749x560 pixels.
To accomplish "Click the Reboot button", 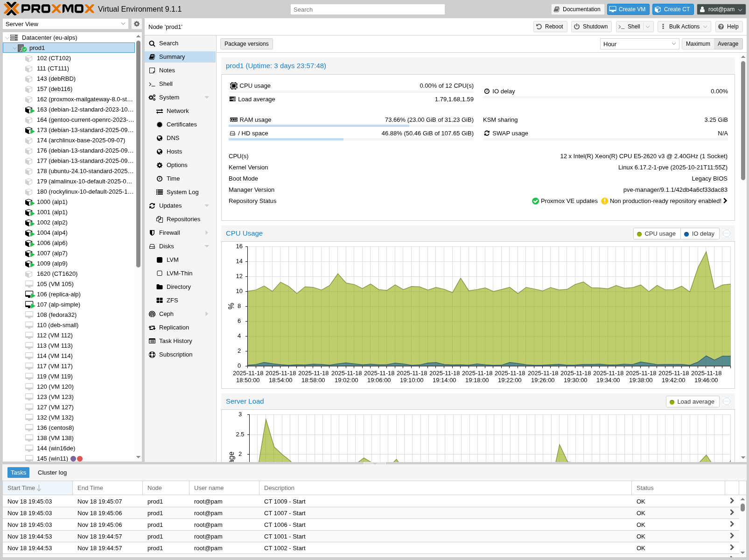I will point(550,27).
